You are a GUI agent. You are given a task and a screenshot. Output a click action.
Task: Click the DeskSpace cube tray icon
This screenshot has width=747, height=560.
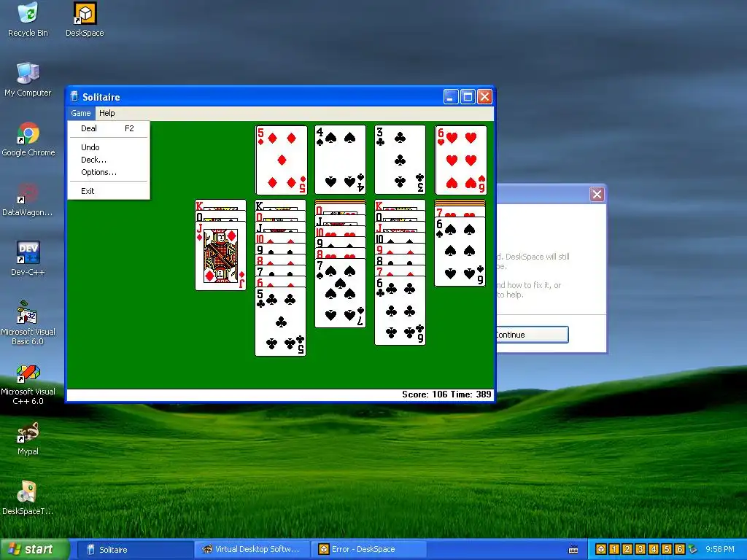(x=601, y=549)
